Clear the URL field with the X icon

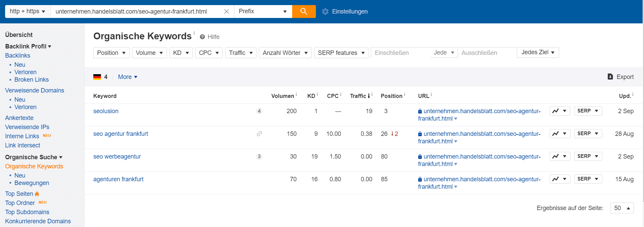[227, 12]
